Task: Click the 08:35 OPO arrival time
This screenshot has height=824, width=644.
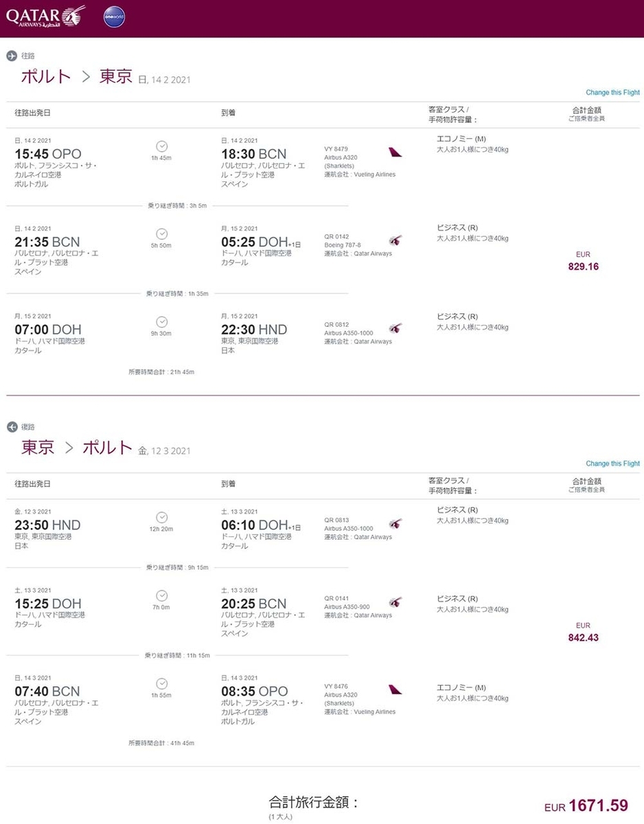Action: [x=254, y=691]
